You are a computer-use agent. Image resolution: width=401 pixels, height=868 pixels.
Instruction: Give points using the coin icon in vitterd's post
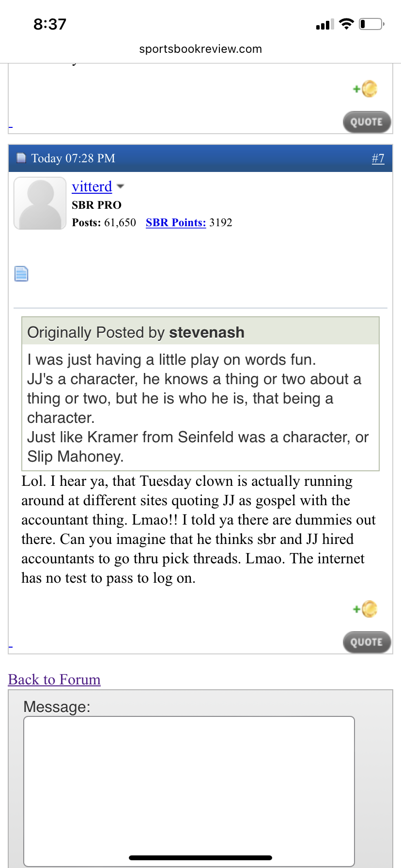click(369, 609)
